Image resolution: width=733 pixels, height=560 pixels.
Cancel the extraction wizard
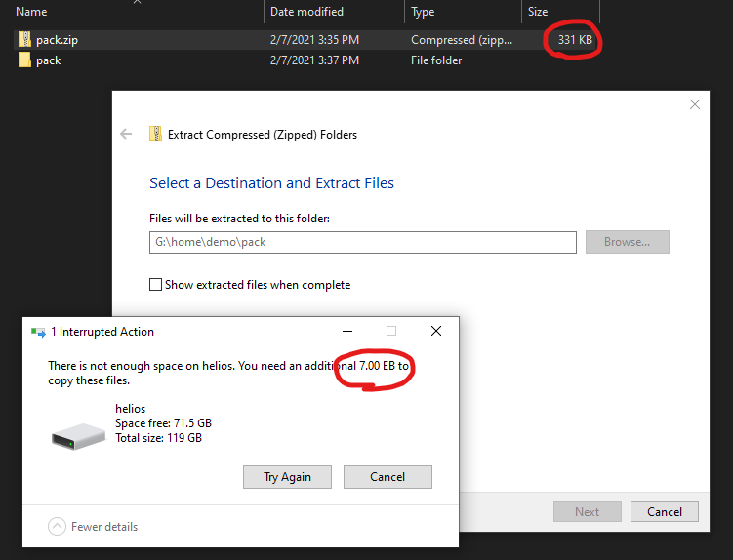665,511
